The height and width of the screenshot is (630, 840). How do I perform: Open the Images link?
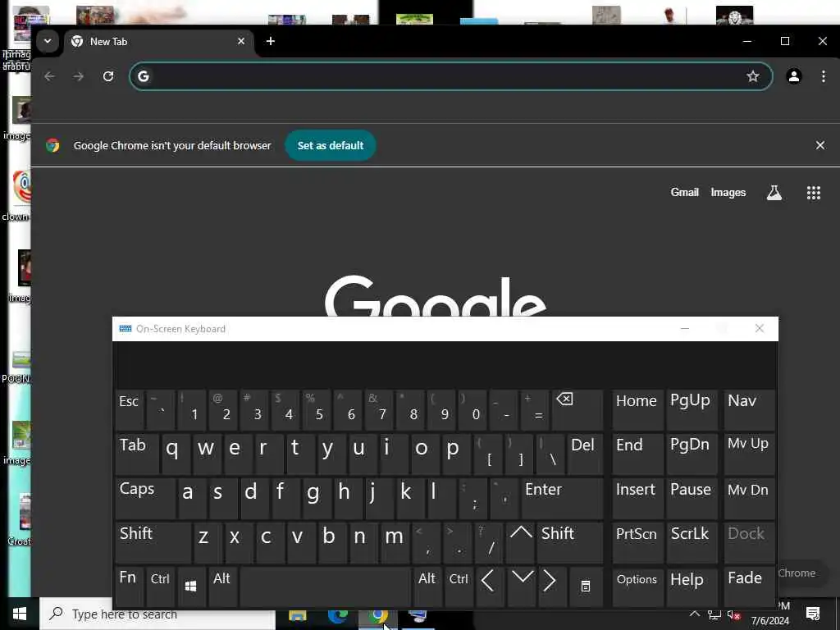point(728,192)
